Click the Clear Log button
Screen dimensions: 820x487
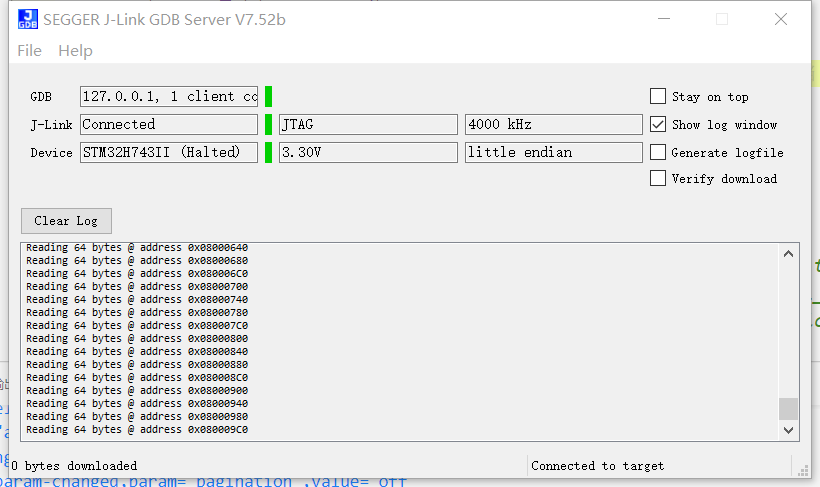tap(66, 221)
